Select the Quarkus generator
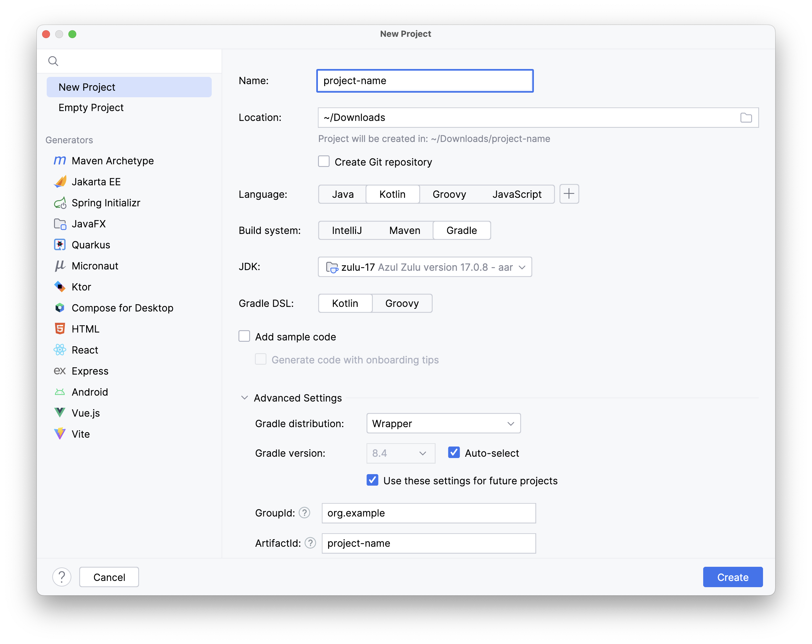 pyautogui.click(x=91, y=245)
